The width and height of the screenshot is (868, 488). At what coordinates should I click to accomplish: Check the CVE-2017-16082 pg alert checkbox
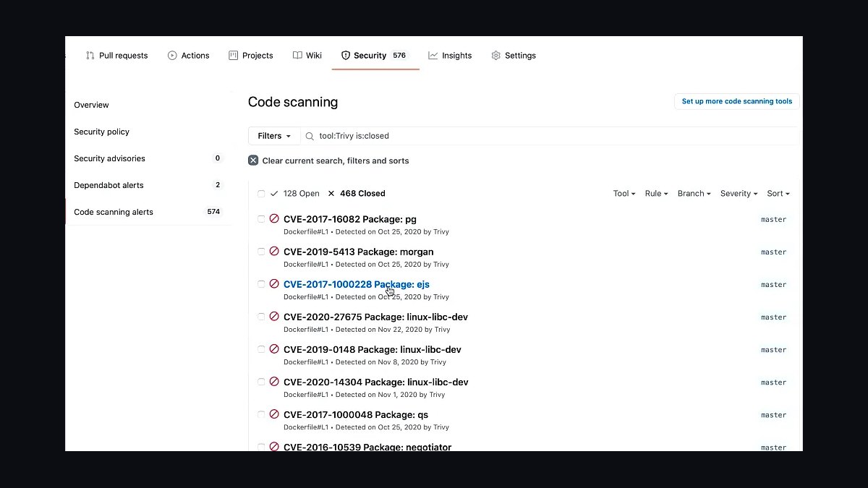coord(261,218)
